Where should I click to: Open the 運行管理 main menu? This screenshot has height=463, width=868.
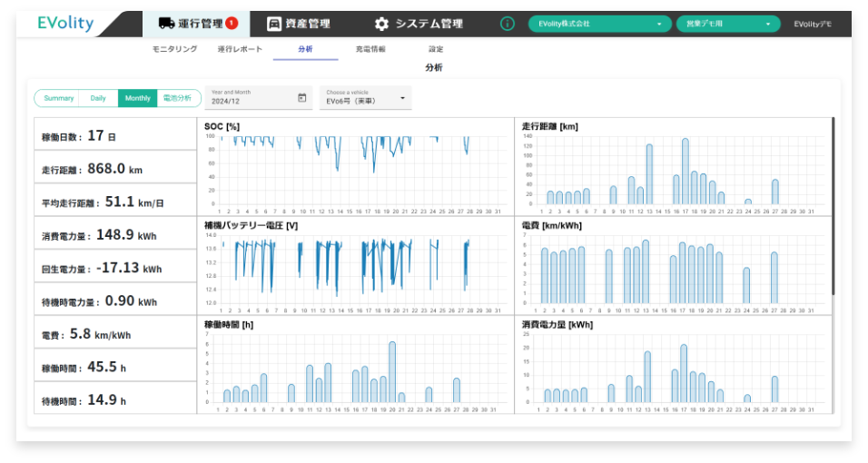pyautogui.click(x=196, y=24)
